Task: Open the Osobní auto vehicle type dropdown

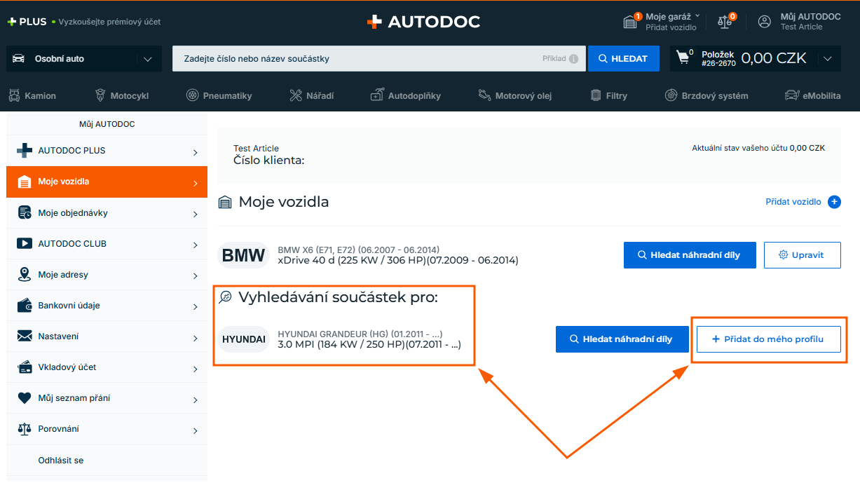Action: pos(84,59)
